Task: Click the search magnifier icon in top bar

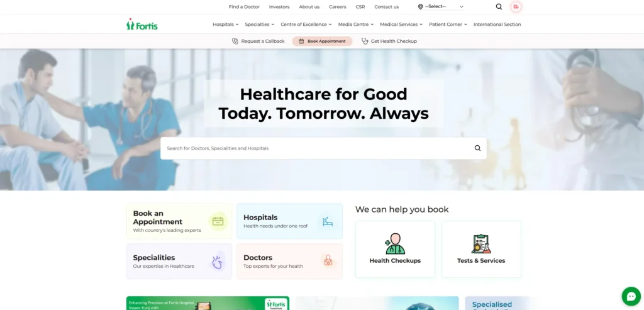Action: (x=499, y=6)
